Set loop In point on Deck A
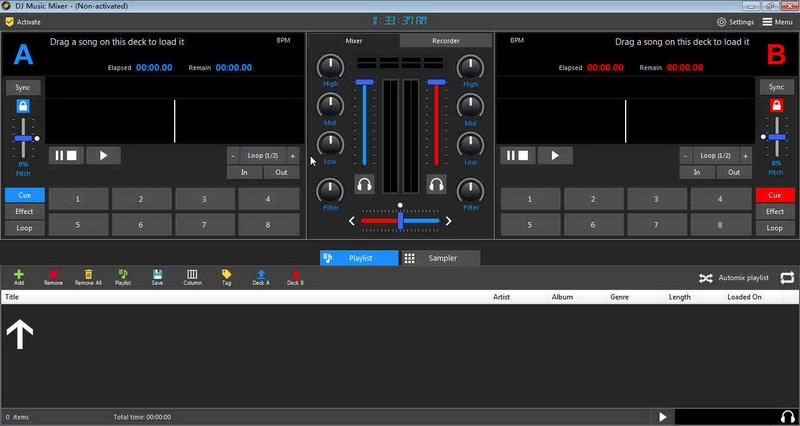 (x=244, y=172)
